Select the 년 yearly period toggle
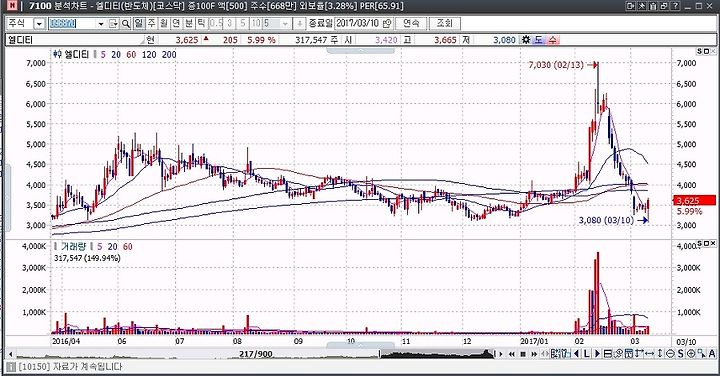The width and height of the screenshot is (720, 376). pos(176,23)
